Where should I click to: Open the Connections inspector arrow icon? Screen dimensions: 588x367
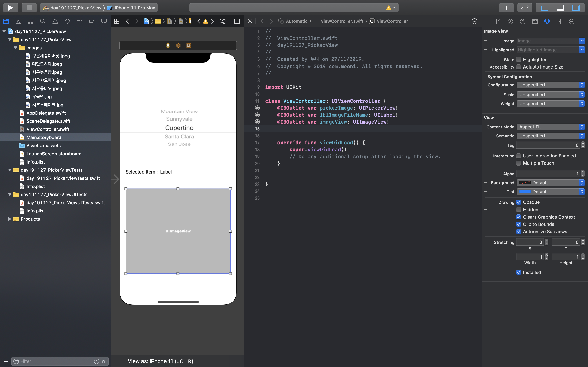pos(571,21)
